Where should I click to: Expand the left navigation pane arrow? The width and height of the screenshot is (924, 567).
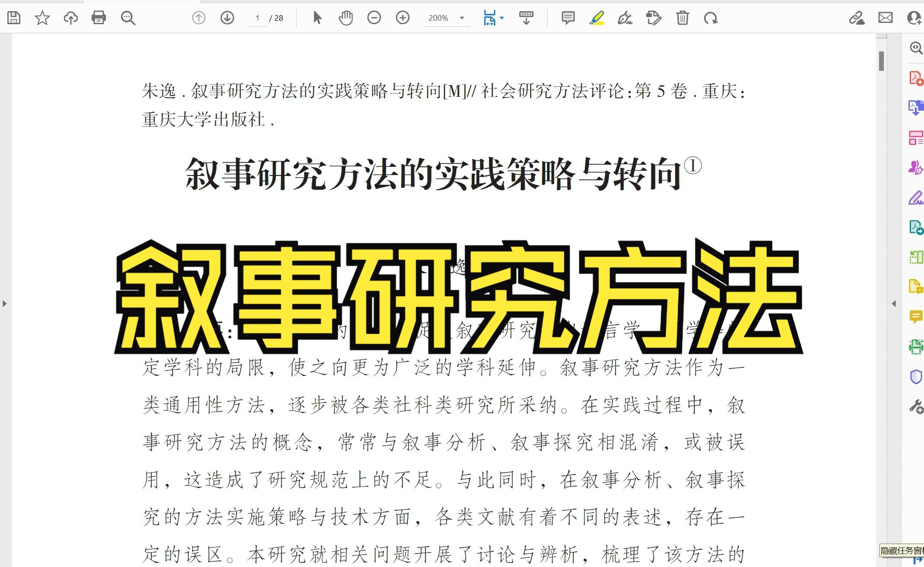[4, 303]
